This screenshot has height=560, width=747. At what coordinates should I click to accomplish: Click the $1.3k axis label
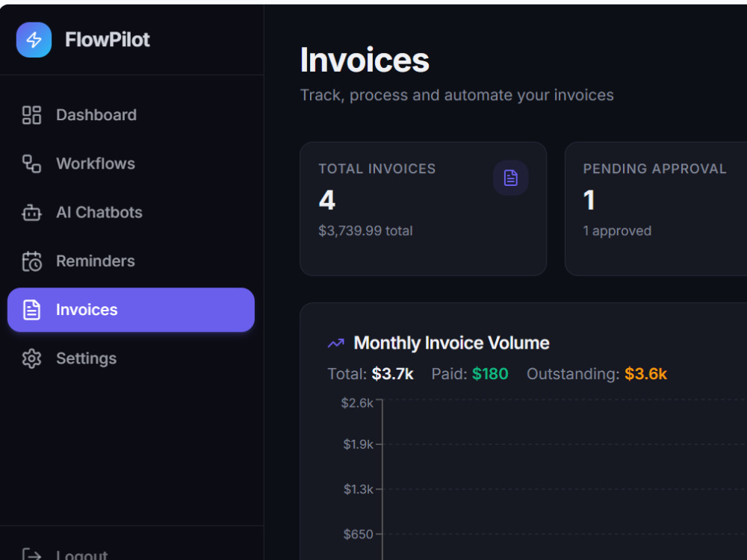pos(359,489)
